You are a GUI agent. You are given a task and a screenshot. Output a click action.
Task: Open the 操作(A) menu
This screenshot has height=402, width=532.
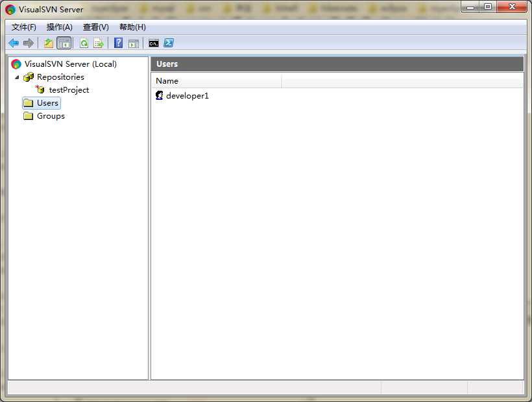pos(60,27)
